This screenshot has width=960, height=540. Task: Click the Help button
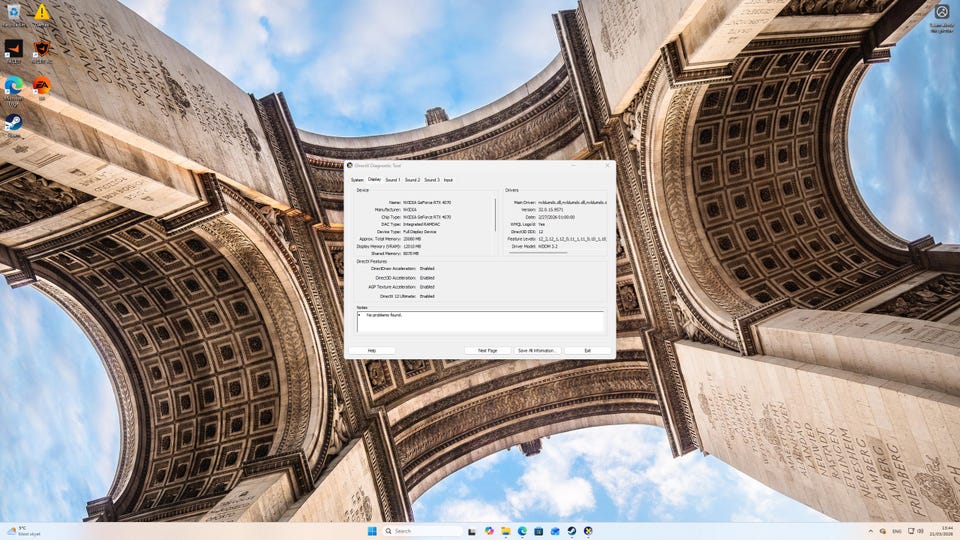(372, 351)
